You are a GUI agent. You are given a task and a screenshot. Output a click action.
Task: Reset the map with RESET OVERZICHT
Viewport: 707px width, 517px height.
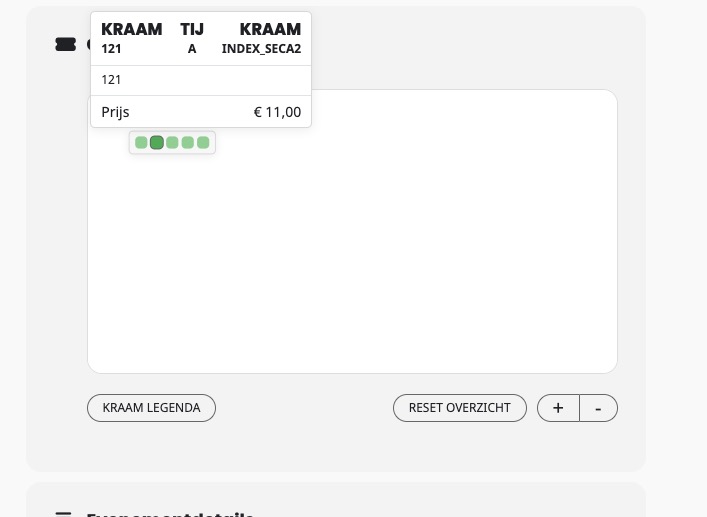pos(459,408)
